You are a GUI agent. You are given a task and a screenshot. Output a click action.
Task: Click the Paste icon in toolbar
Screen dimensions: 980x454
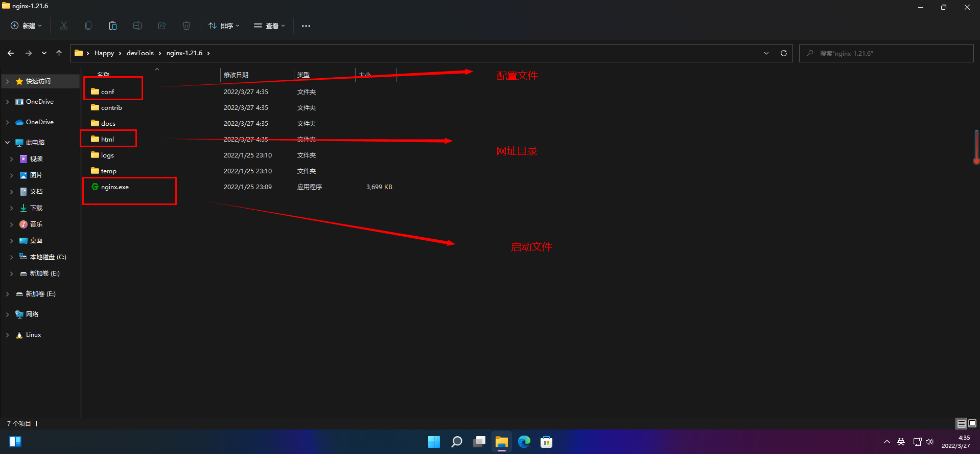[x=113, y=26]
